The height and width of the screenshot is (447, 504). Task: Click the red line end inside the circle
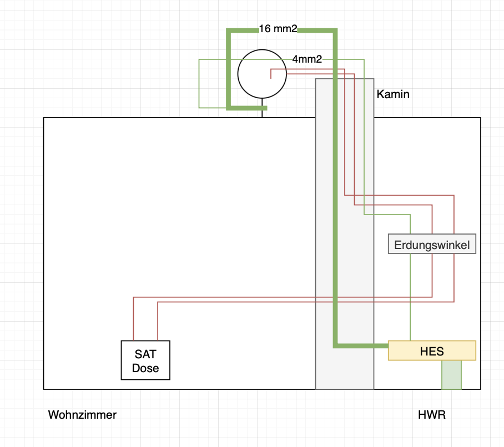271,75
